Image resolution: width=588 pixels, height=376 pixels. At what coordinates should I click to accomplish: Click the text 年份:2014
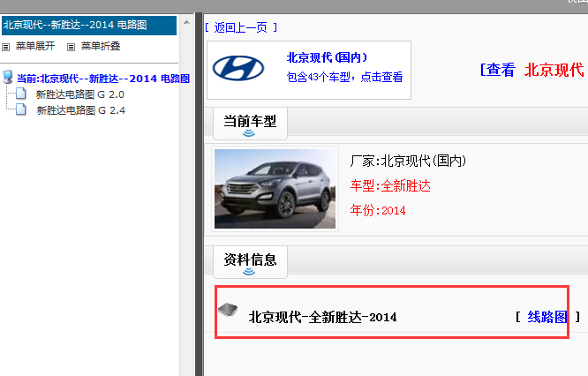(378, 210)
